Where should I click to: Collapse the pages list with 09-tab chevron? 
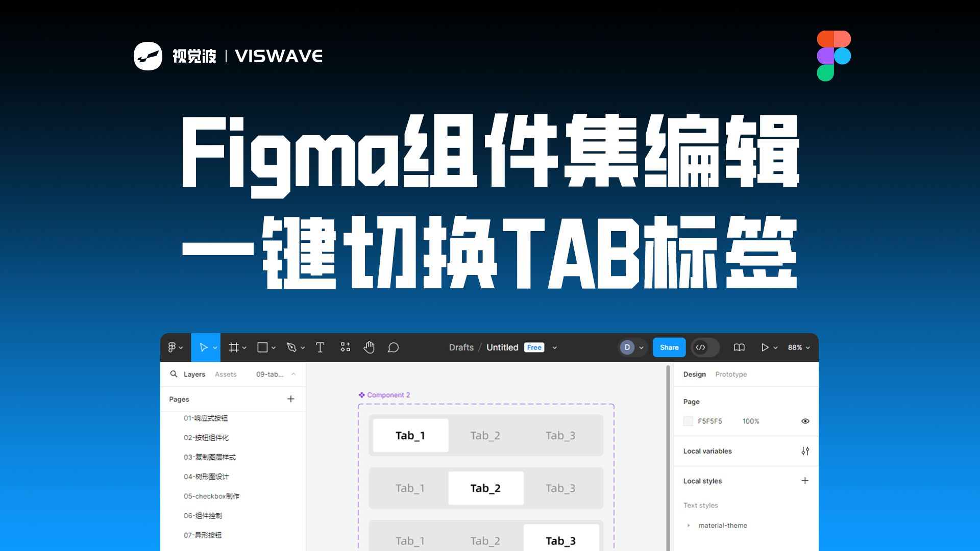pyautogui.click(x=293, y=374)
